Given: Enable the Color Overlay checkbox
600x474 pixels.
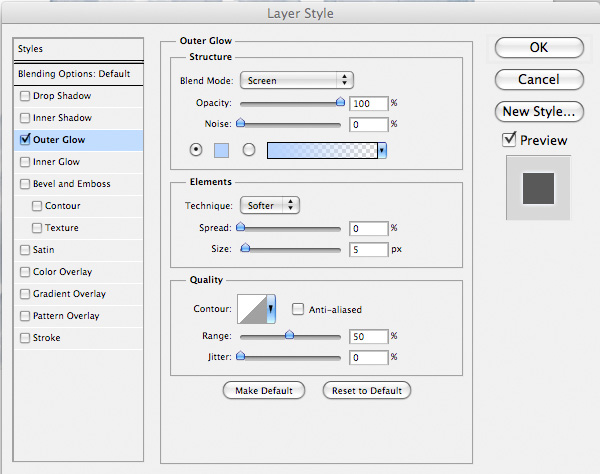Looking at the screenshot, I should 25,272.
